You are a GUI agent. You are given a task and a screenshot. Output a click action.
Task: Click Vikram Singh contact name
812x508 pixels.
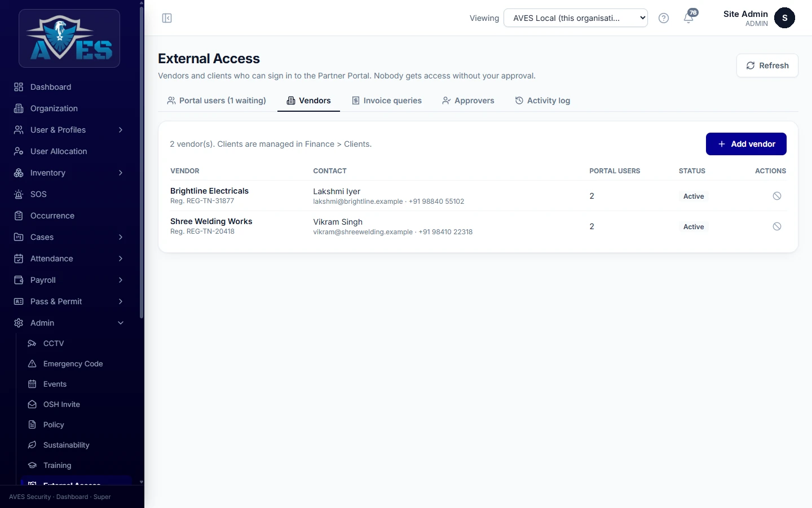tap(338, 222)
